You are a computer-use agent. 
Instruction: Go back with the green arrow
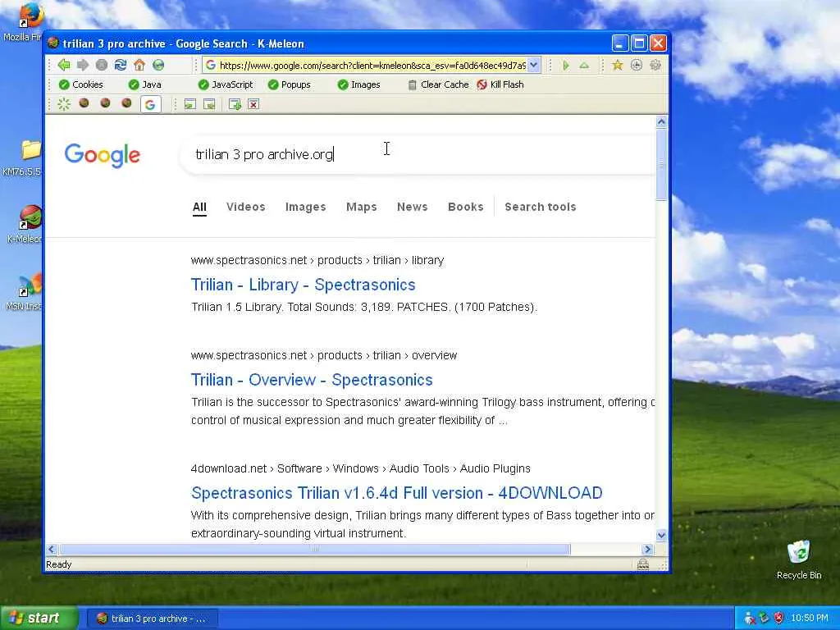pos(64,66)
